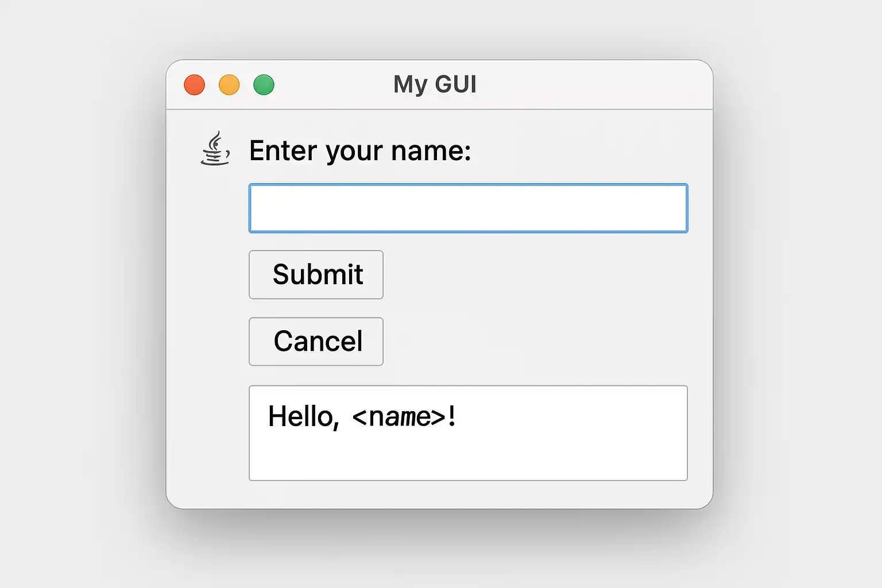Click the "My GUI" window title text
This screenshot has height=588, width=882.
(x=435, y=84)
